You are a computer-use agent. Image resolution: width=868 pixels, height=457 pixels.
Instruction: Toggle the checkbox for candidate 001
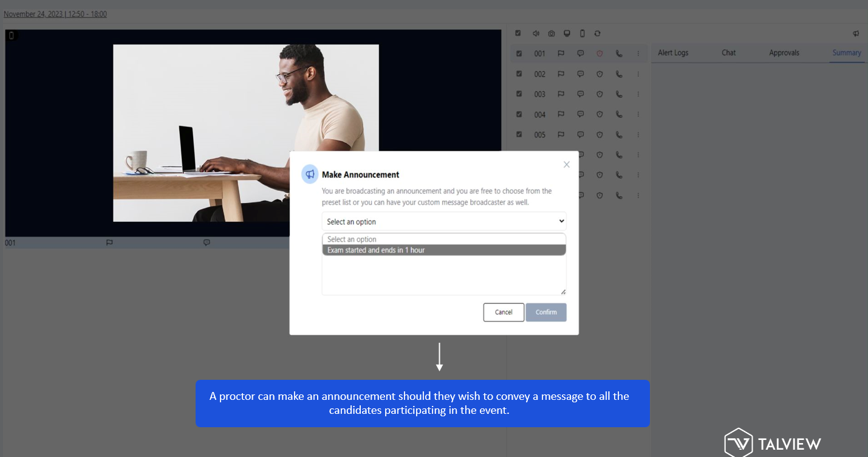519,53
